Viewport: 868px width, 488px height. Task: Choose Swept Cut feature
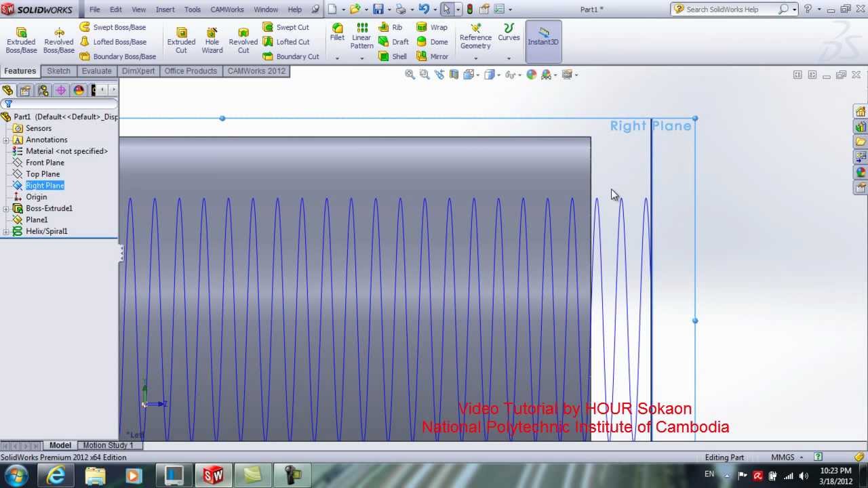(x=285, y=27)
